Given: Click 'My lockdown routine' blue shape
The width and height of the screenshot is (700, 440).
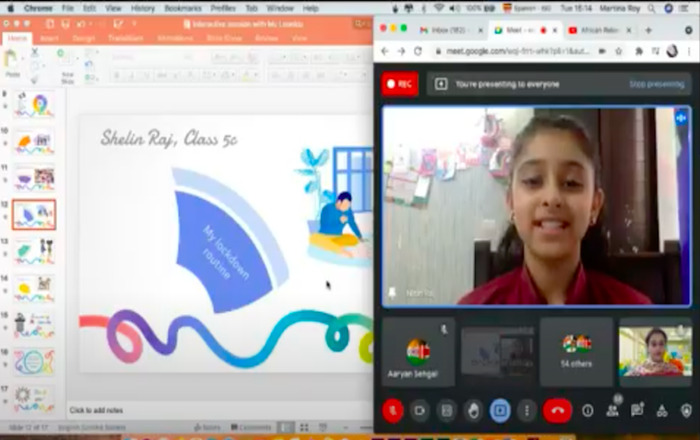Looking at the screenshot, I should (223, 252).
